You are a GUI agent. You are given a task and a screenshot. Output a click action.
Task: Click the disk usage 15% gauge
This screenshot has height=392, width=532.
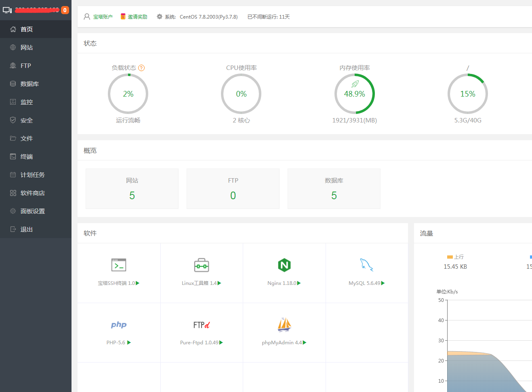point(468,94)
